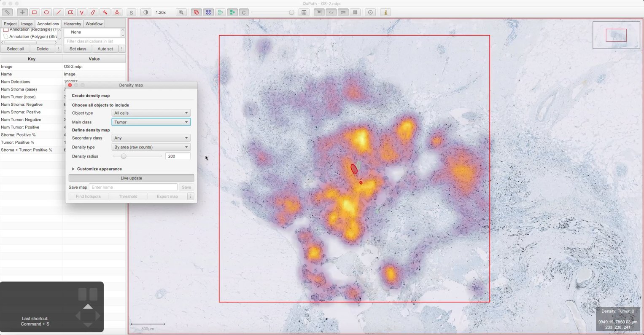
Task: Select the Brush tool
Action: [x=93, y=12]
